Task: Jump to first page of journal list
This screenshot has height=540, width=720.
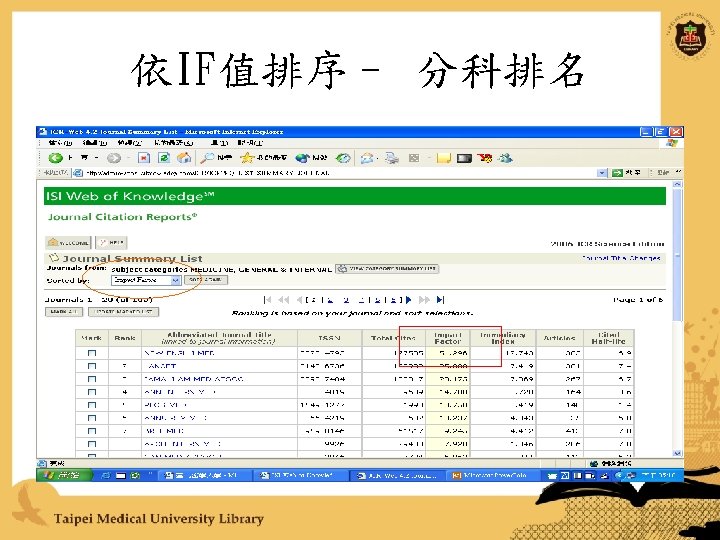Action: 268,300
